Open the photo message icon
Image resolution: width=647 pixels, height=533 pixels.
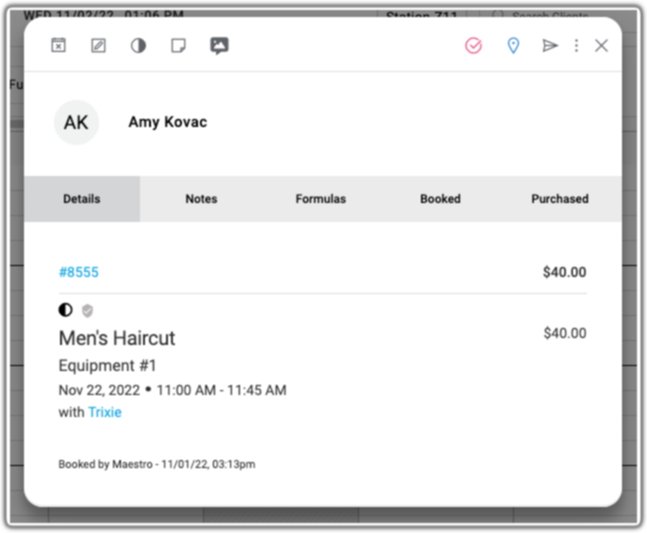tap(219, 46)
